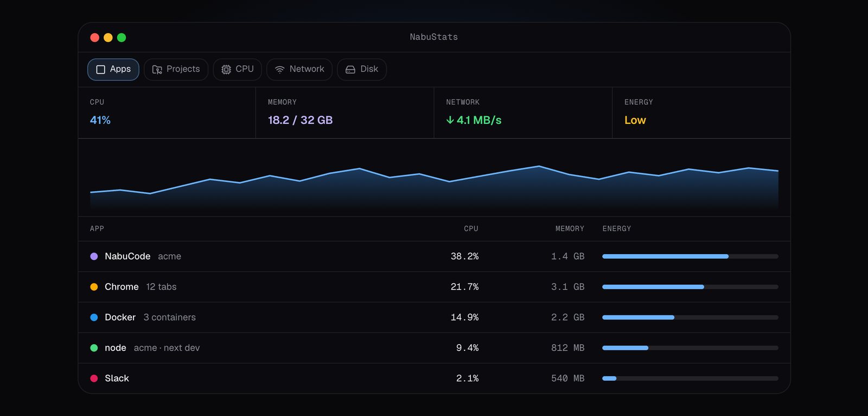868x416 pixels.
Task: Click Chrome's energy bar
Action: [x=690, y=287]
